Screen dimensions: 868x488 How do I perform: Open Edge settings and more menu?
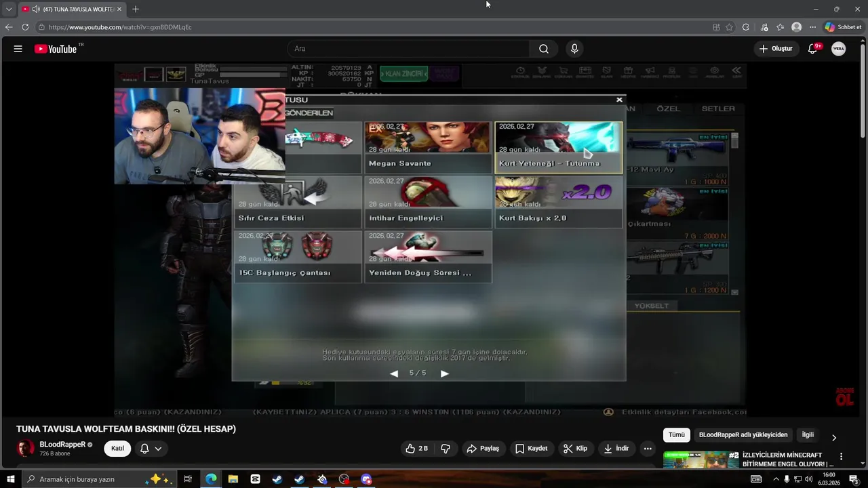pyautogui.click(x=812, y=27)
